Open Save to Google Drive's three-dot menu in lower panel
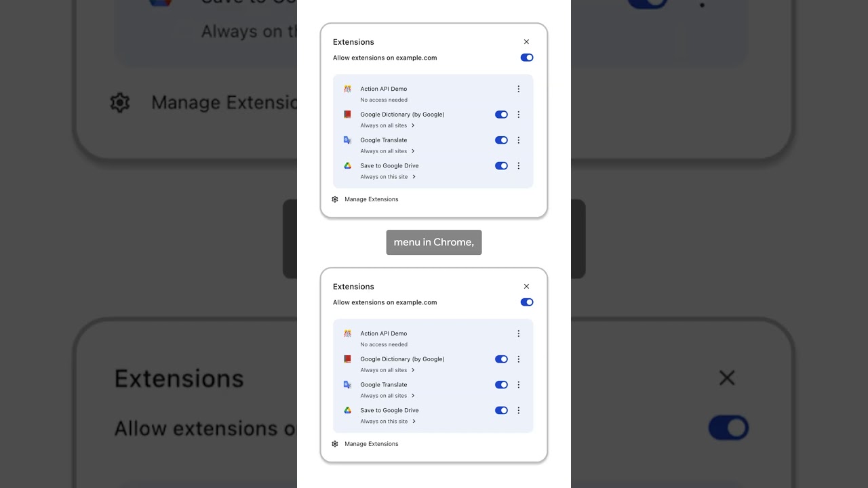Viewport: 868px width, 488px height. (x=519, y=410)
